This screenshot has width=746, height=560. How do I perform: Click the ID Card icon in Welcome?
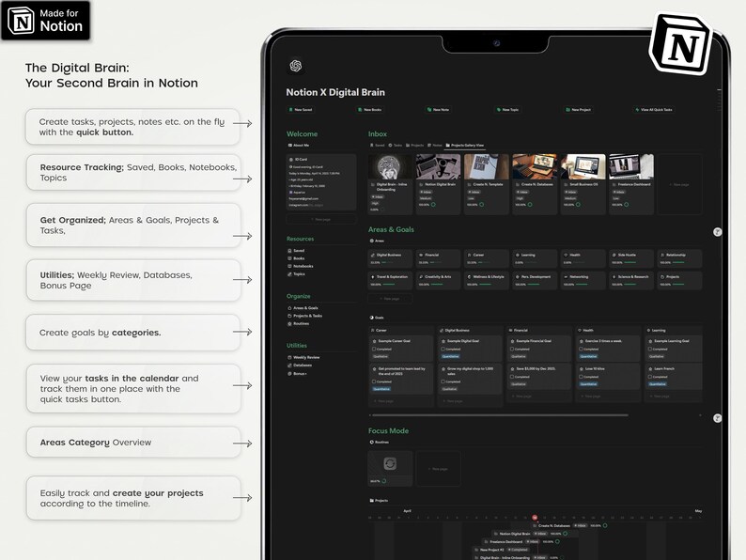click(x=291, y=160)
